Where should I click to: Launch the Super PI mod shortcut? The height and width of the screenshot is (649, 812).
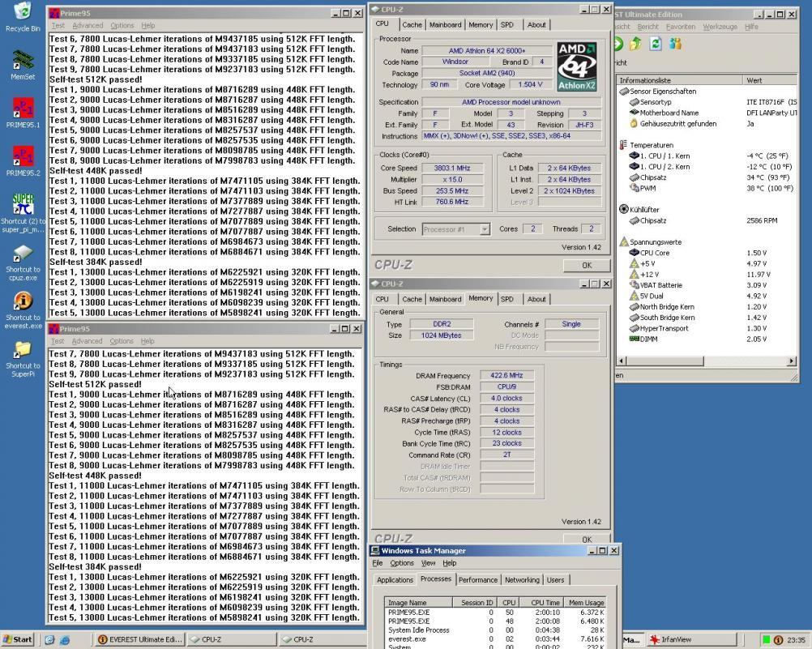(23, 204)
